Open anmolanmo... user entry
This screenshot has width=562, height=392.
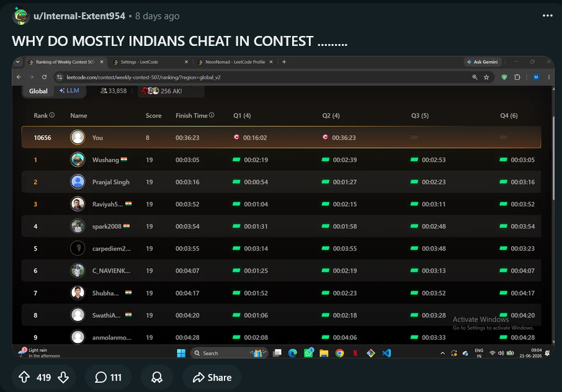112,337
